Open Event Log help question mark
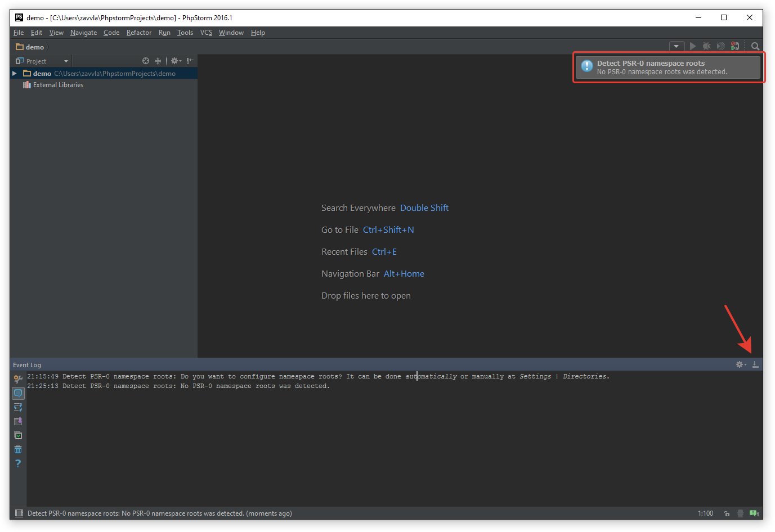This screenshot has height=532, width=775. pyautogui.click(x=18, y=463)
